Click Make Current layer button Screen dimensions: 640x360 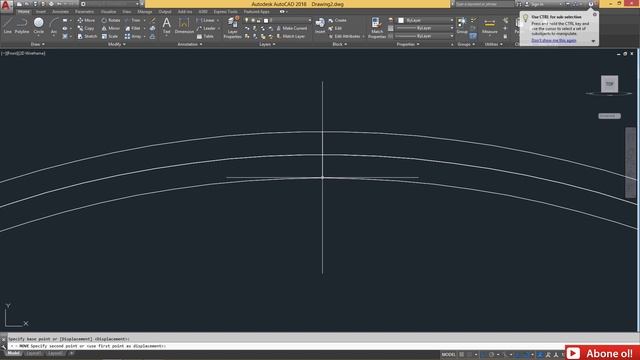tap(291, 28)
